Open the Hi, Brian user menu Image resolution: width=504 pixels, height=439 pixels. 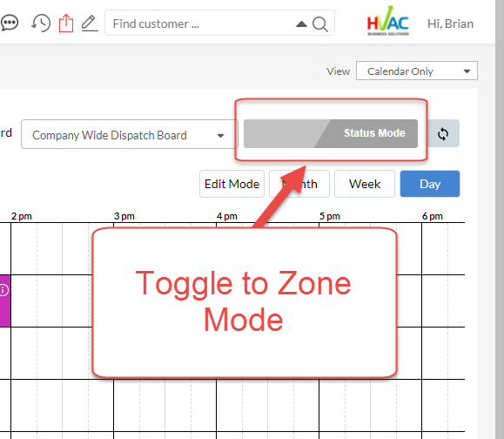pos(450,24)
